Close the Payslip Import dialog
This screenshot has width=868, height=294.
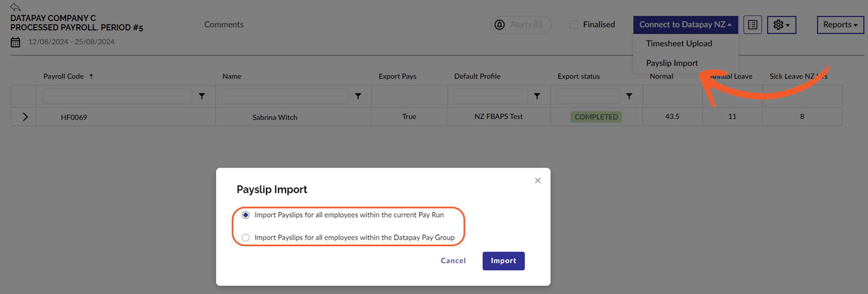click(538, 181)
